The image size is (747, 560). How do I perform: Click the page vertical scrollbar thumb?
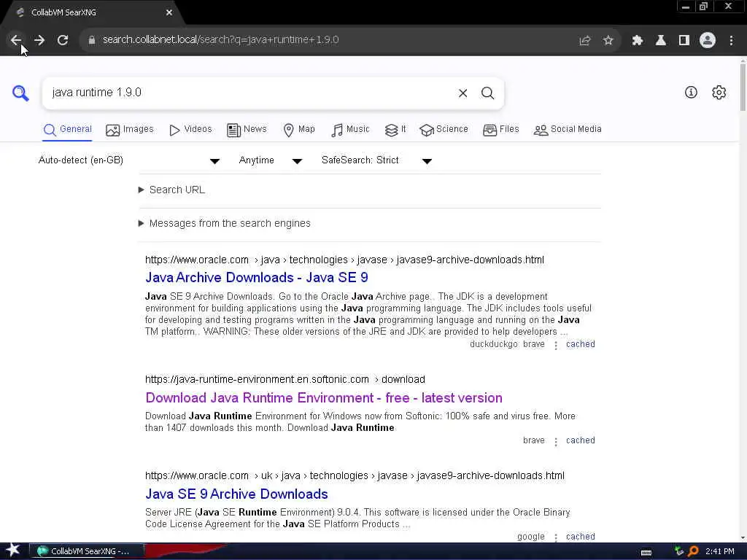(743, 86)
